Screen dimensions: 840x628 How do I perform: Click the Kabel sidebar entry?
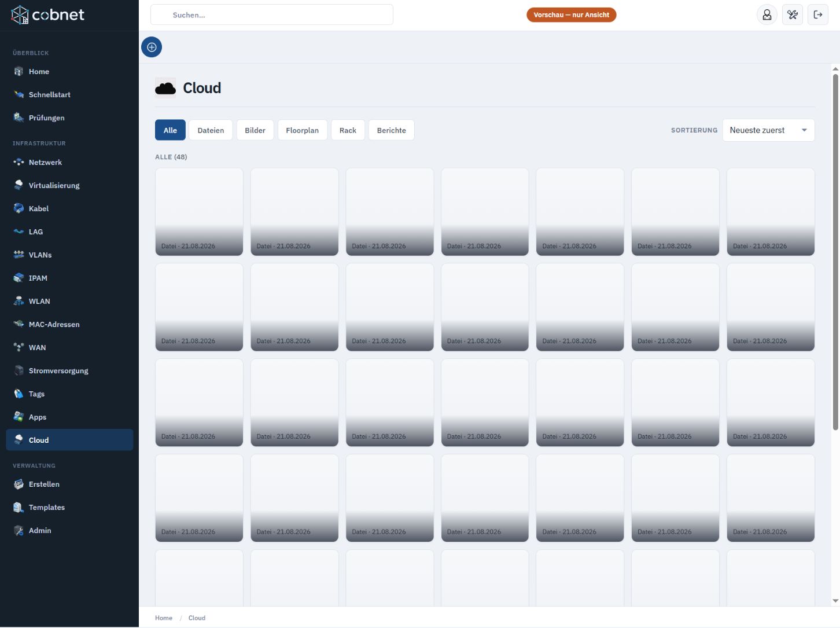[69, 209]
